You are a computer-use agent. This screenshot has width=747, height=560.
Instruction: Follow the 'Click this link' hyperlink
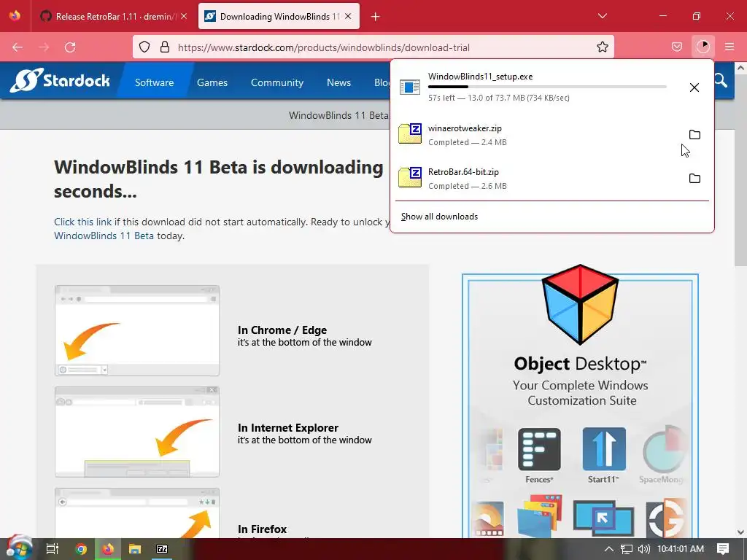[x=82, y=222]
